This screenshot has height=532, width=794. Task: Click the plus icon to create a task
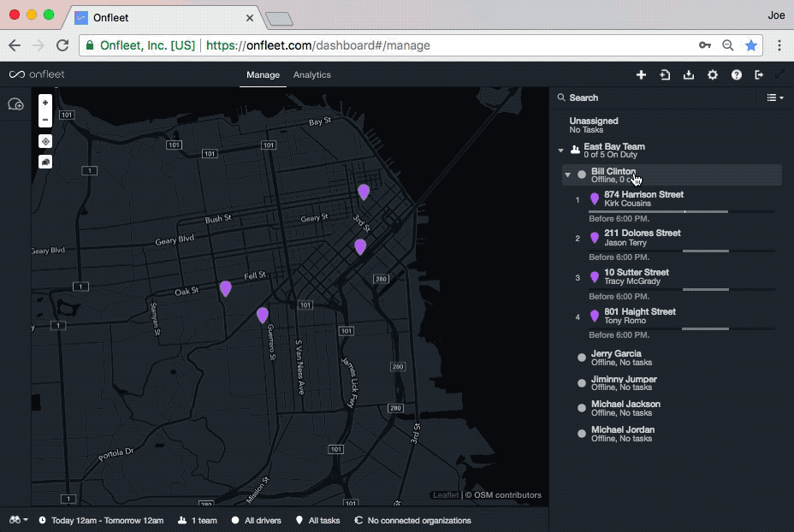(x=641, y=75)
